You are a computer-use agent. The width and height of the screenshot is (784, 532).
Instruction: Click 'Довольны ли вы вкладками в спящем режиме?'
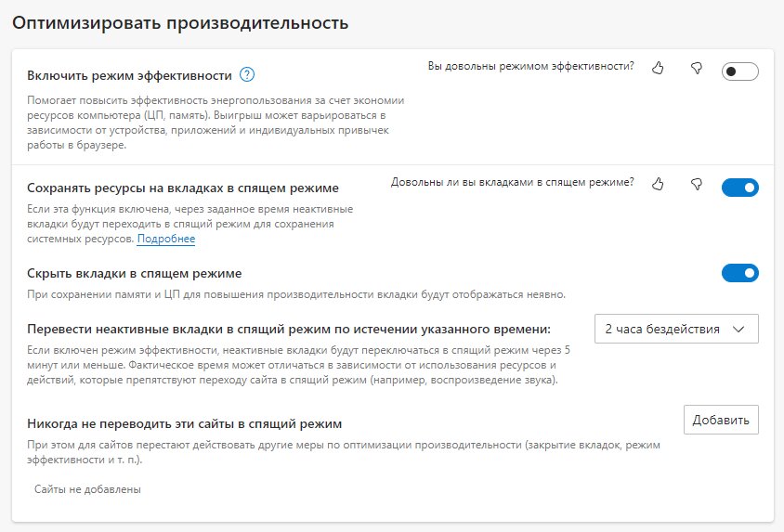pyautogui.click(x=513, y=182)
